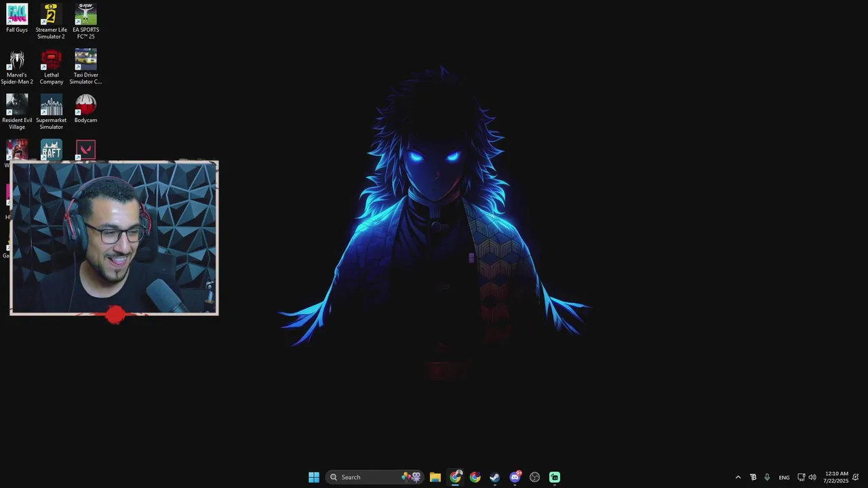Viewport: 868px width, 488px height.
Task: Click the microphone tray icon
Action: point(767,477)
